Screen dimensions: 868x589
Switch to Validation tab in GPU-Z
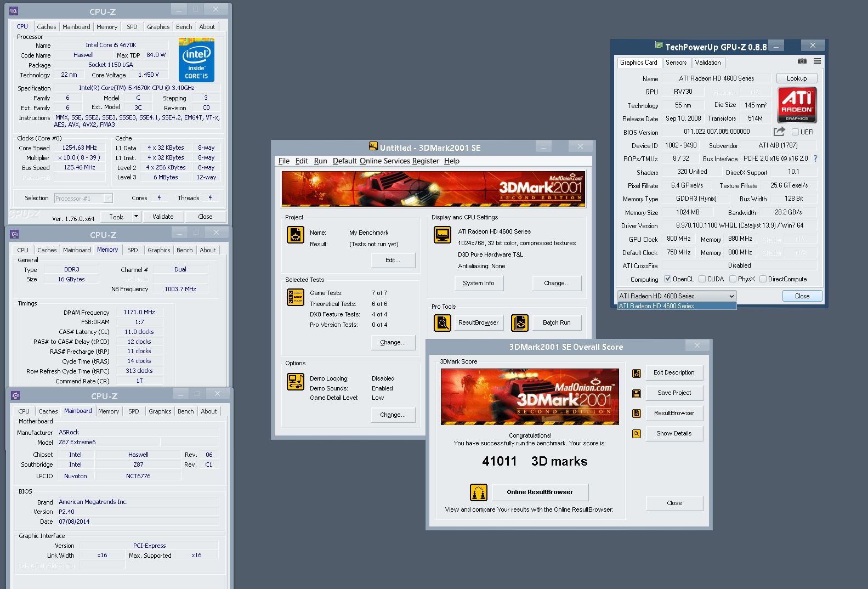(x=708, y=63)
